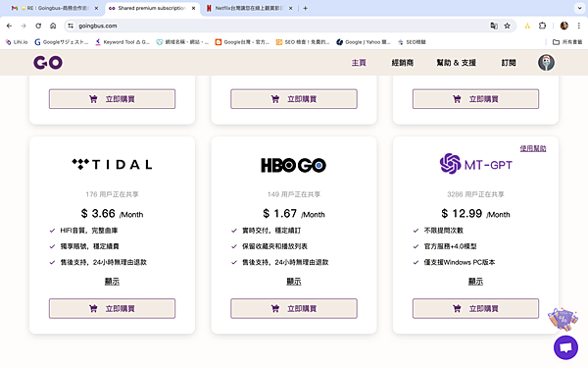Open 經銷商 in site menu

point(403,63)
